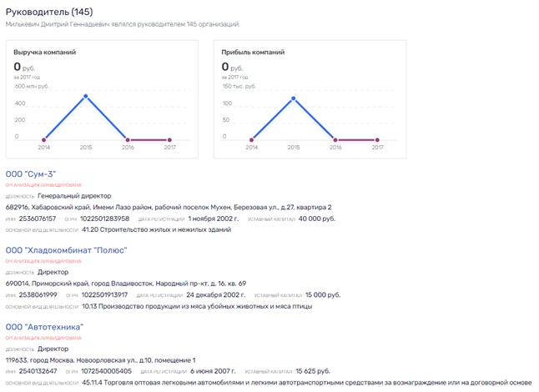Click the 2014 point on profit chart
This screenshot has height=392, width=539.
[251, 140]
